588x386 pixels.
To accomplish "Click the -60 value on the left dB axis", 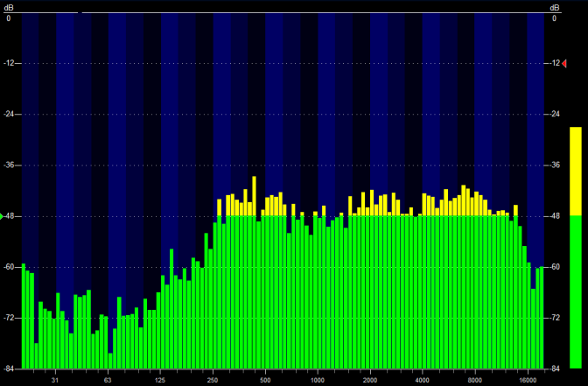I will [x=9, y=267].
